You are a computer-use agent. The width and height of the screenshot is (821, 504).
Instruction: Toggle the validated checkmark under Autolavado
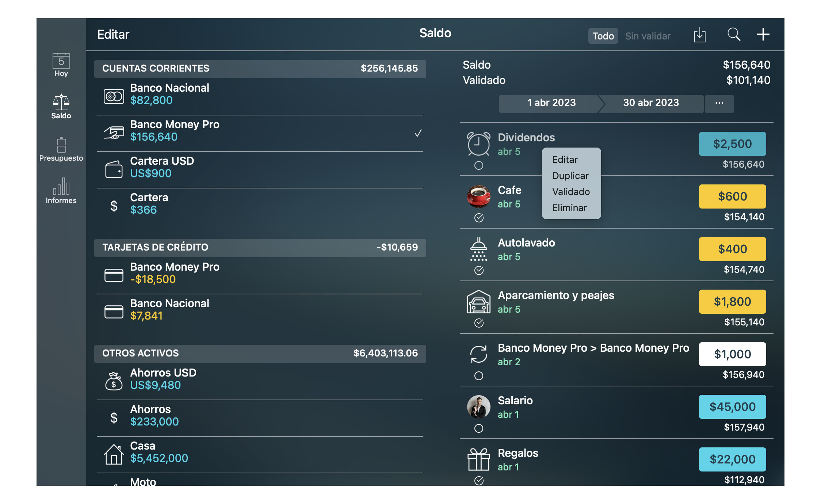[478, 271]
